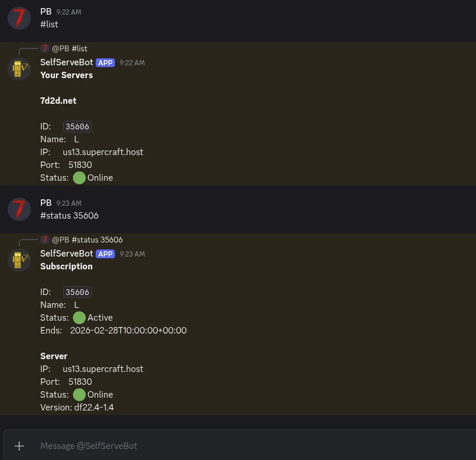The image size is (476, 460).
Task: Click the server name 7d2d.net heading
Action: [x=58, y=100]
